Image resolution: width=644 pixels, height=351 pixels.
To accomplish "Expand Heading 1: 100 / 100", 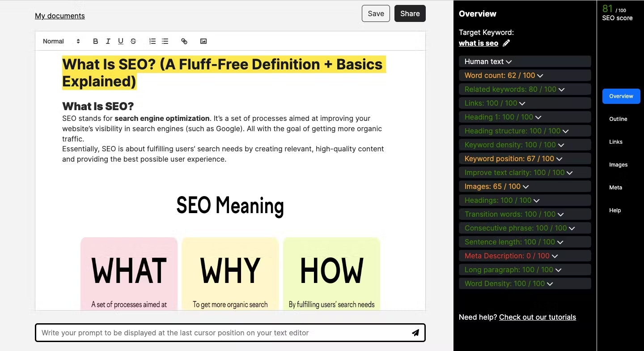I will pyautogui.click(x=525, y=117).
